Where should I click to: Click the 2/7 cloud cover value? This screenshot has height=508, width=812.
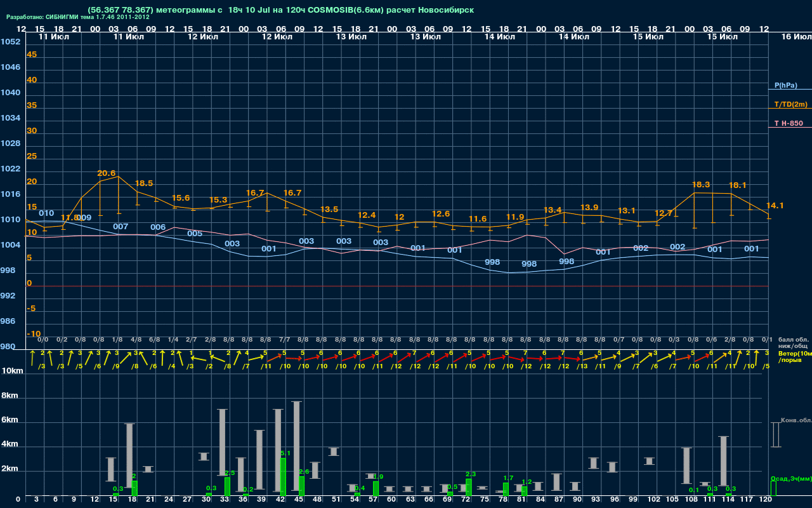[192, 340]
